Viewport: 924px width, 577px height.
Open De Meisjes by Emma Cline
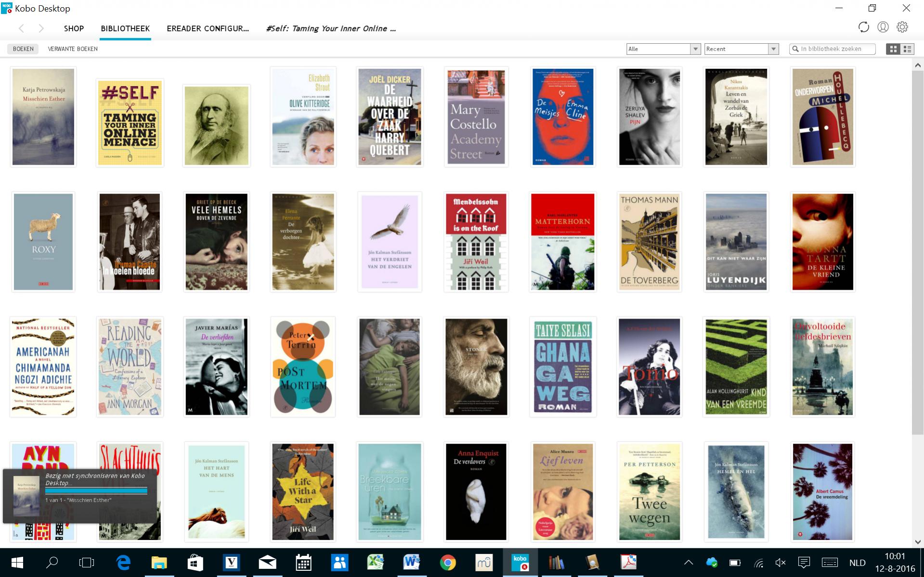click(563, 117)
